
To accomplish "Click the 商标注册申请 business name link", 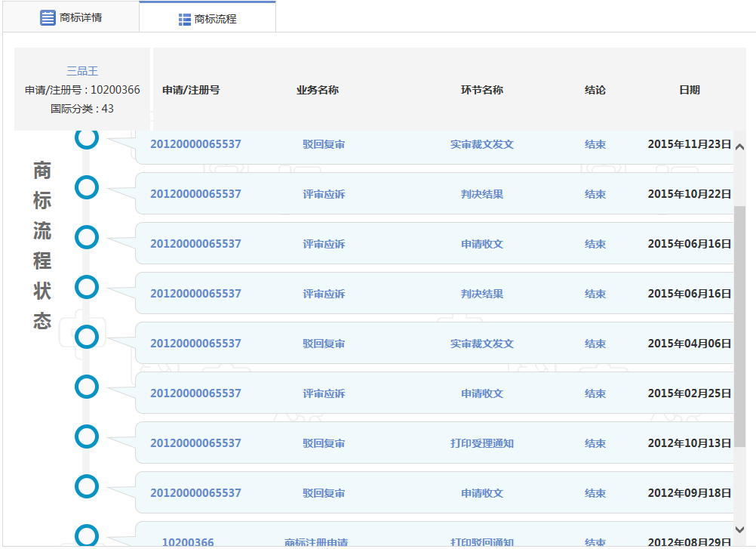I will click(318, 542).
